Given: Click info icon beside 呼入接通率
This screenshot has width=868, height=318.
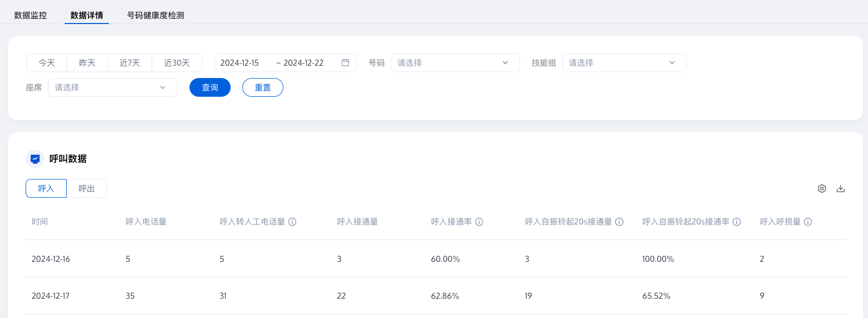Looking at the screenshot, I should point(479,222).
